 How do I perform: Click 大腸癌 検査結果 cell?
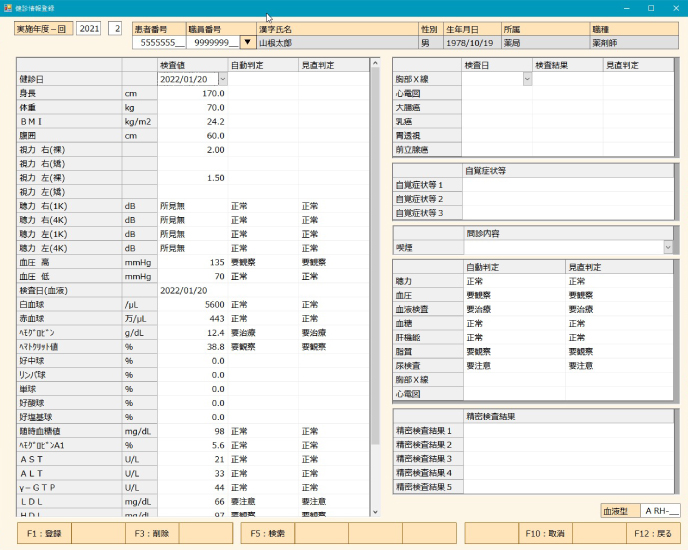tap(568, 107)
